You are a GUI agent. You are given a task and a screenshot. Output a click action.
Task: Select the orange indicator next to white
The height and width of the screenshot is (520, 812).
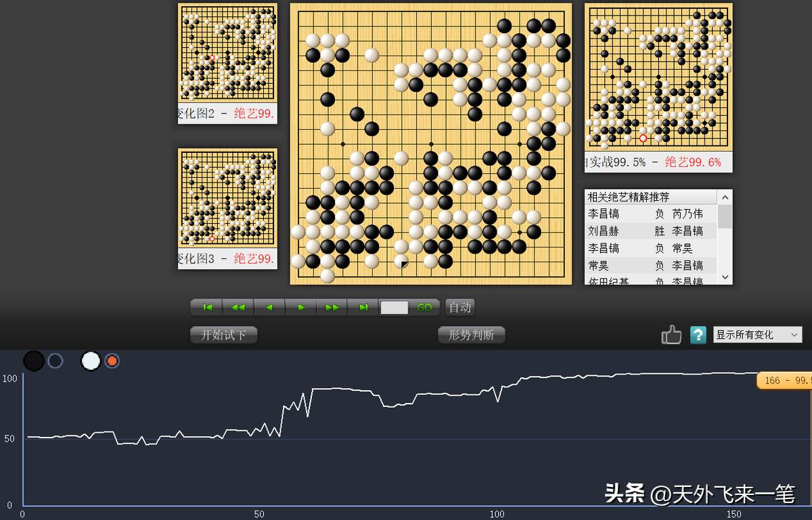[112, 360]
